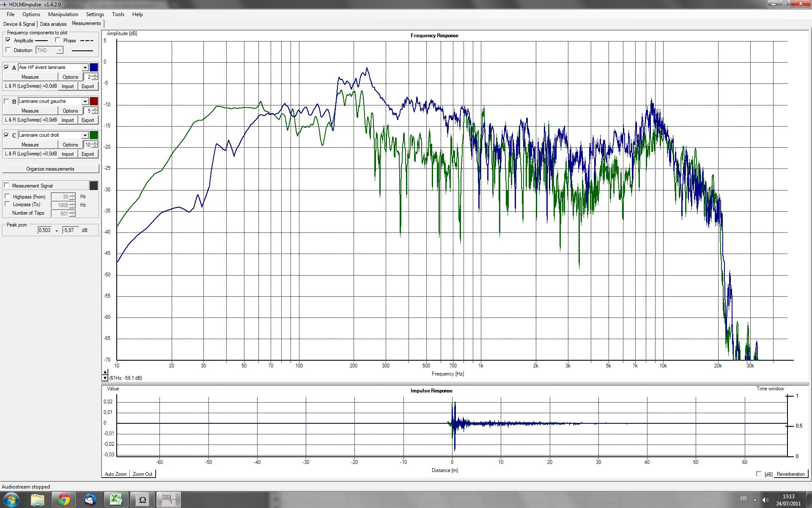Click the up arrow below the amplitude axis
This screenshot has height=508, width=812.
click(105, 372)
